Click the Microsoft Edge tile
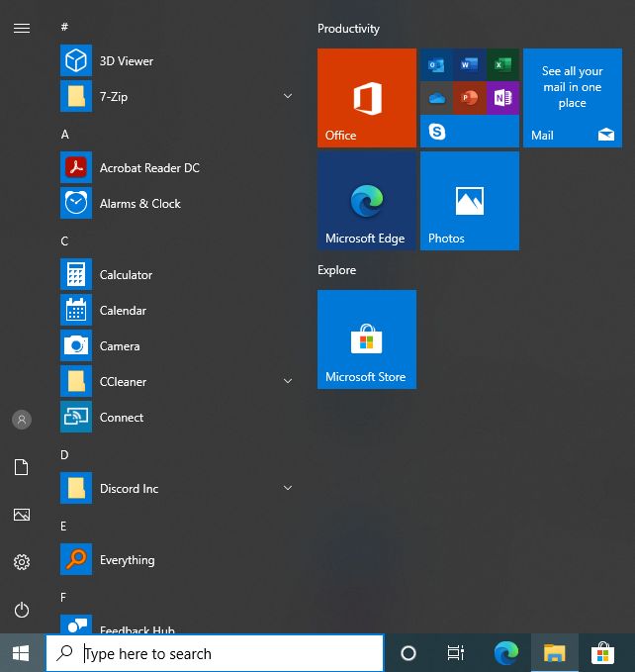This screenshot has width=635, height=672. [366, 201]
